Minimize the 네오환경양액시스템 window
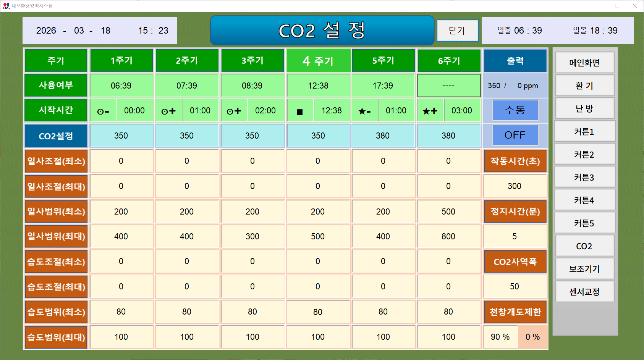Viewport: 644px width, 360px height. tap(600, 6)
